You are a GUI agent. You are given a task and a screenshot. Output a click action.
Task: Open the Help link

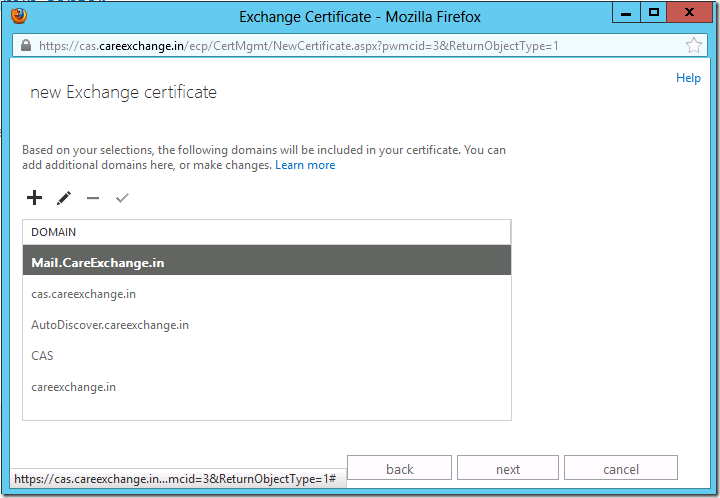(x=688, y=78)
